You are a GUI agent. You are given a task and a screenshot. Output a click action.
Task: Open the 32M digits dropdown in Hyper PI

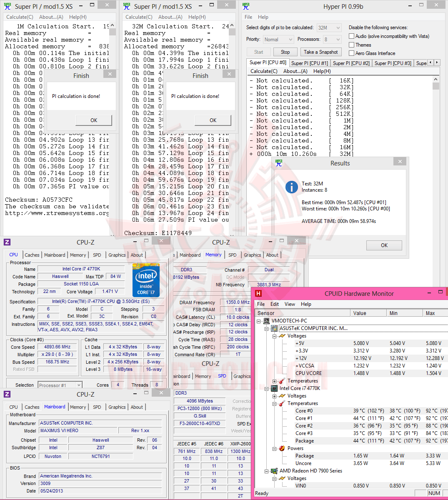pyautogui.click(x=329, y=28)
